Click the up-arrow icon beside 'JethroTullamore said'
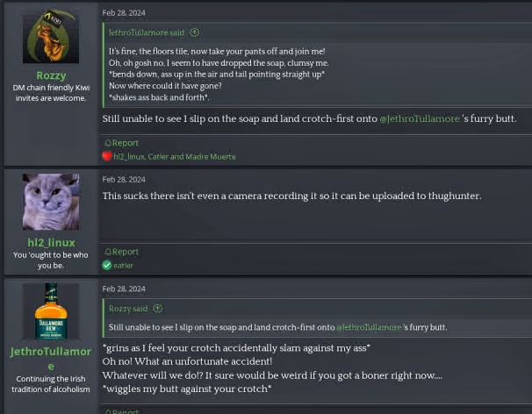Screen dimensions: 532x414 195,32
